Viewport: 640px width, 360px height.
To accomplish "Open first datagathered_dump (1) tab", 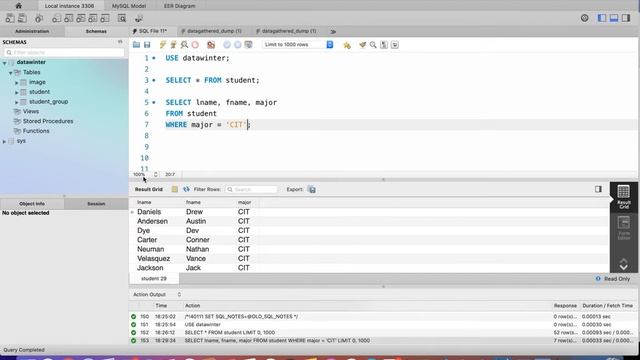I will point(211,31).
